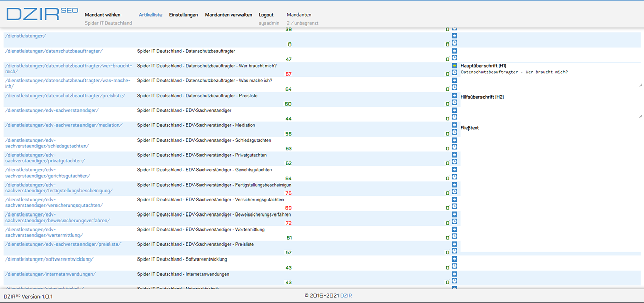Click title 'Spider IT Deutschland - Internetanwendungen'

point(183,274)
